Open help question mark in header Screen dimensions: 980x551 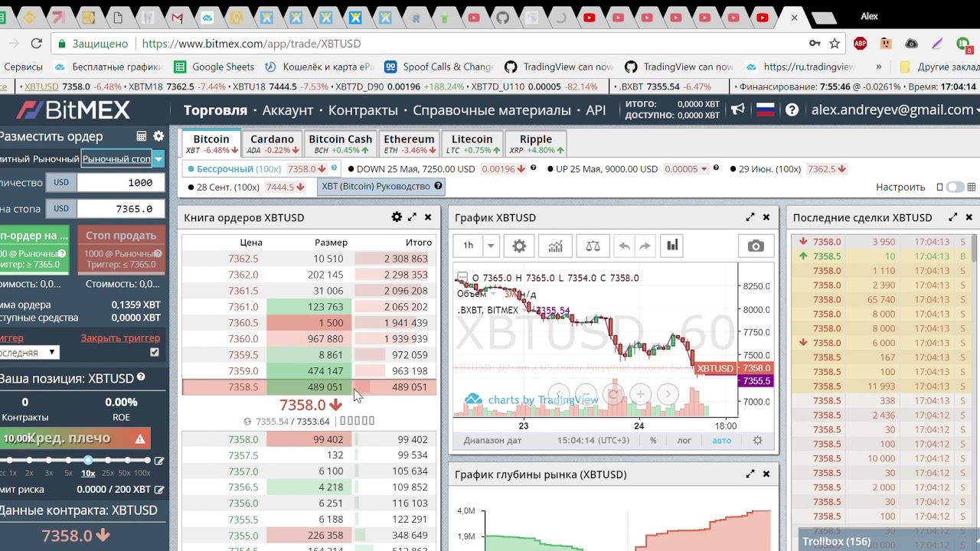pos(792,110)
